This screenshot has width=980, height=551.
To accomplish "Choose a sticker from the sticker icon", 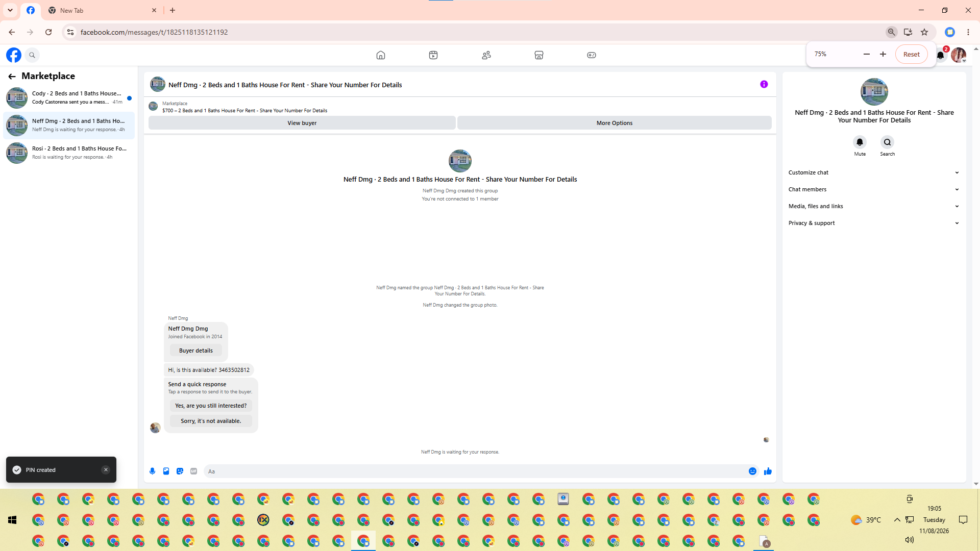I will (180, 471).
